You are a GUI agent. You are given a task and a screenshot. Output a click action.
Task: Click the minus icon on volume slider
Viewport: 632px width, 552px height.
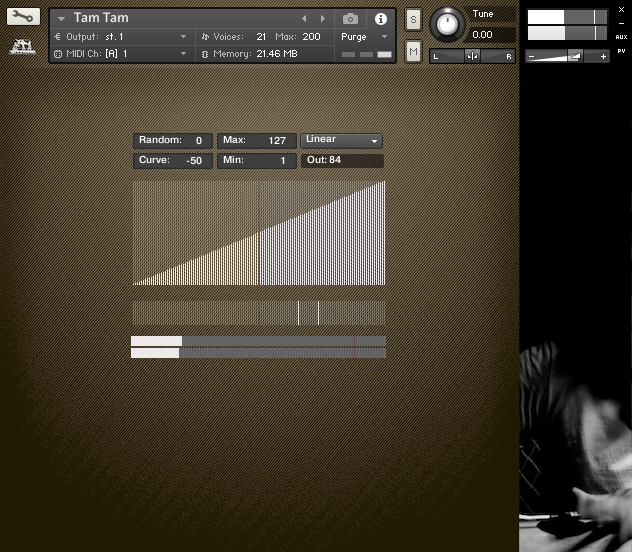coord(533,57)
